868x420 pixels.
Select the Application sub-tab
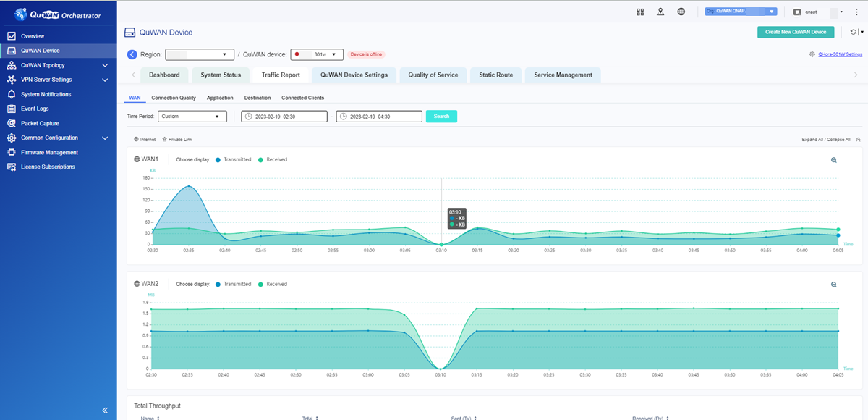point(220,98)
